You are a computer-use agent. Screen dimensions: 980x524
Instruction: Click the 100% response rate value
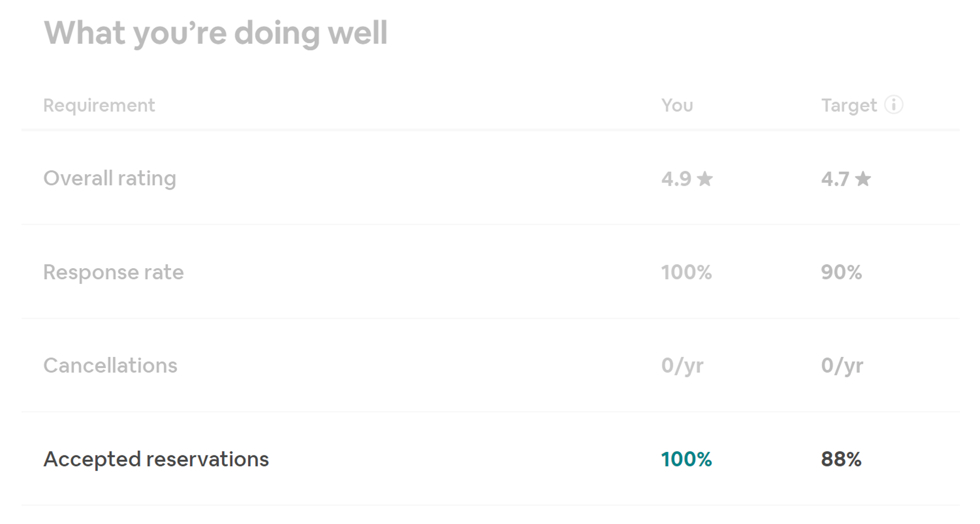(686, 272)
